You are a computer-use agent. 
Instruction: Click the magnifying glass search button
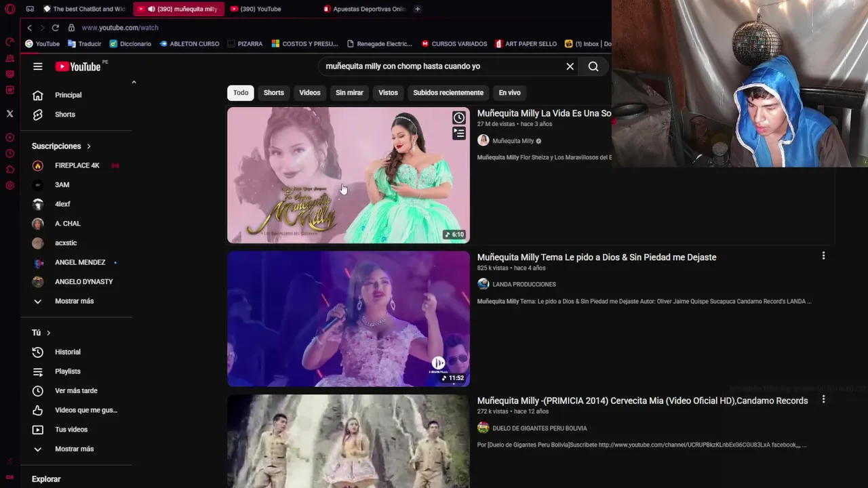pos(593,66)
